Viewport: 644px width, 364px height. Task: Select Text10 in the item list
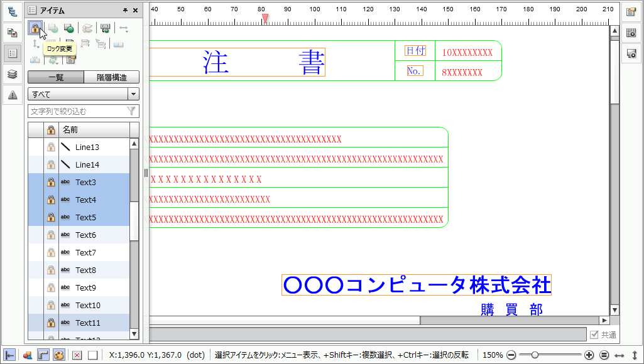[x=87, y=305]
